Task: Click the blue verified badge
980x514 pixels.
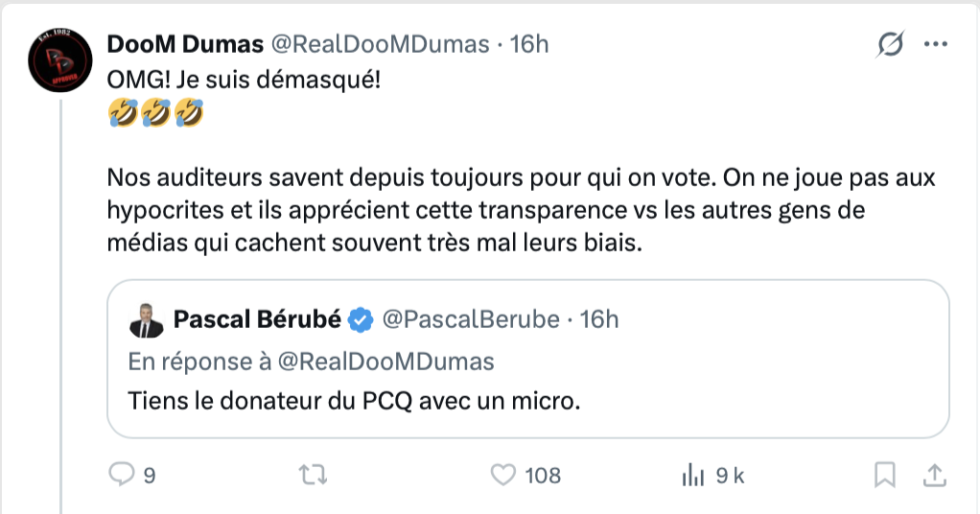Action: (x=361, y=320)
